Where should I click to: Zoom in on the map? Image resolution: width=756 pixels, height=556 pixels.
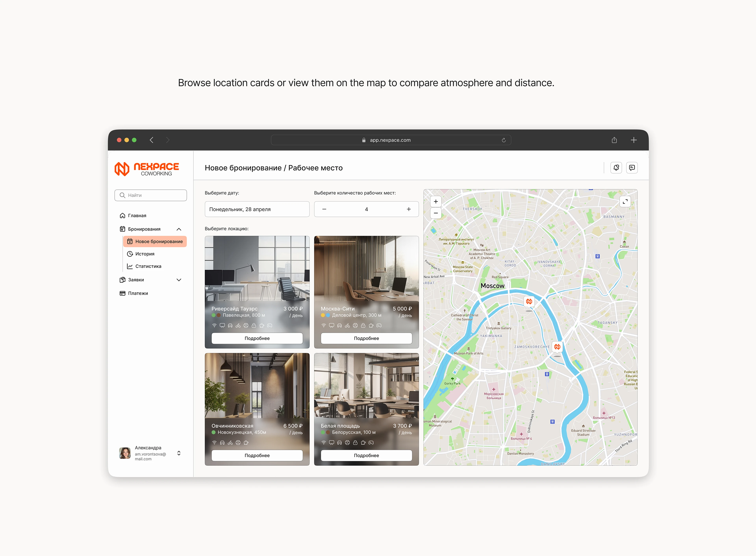tap(436, 202)
